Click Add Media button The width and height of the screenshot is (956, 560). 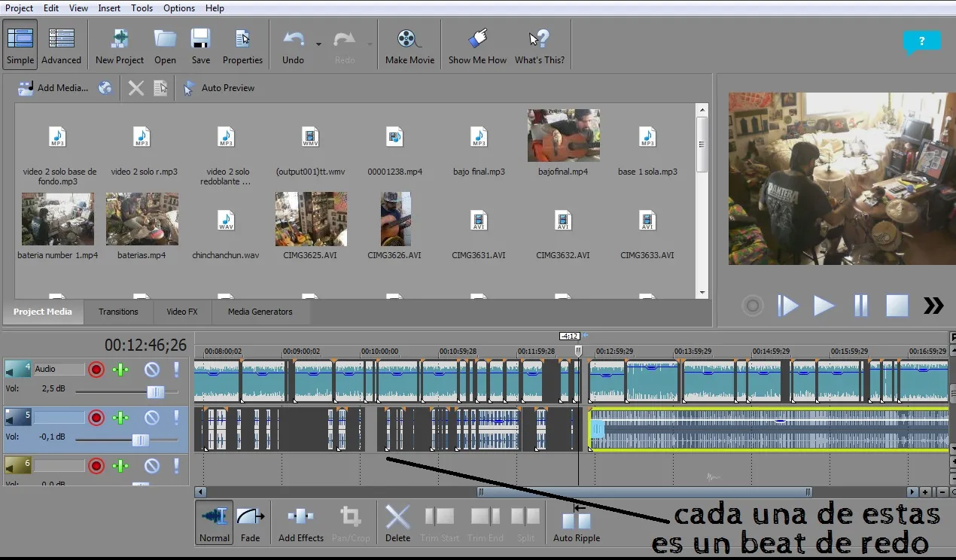point(53,87)
